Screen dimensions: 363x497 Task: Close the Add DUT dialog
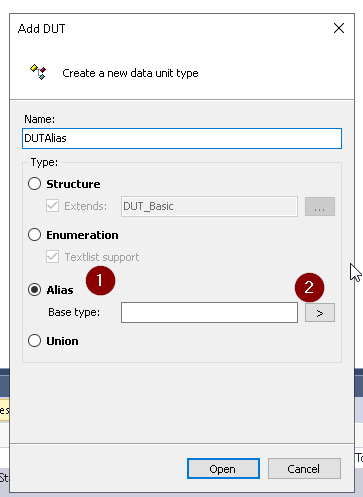(339, 28)
